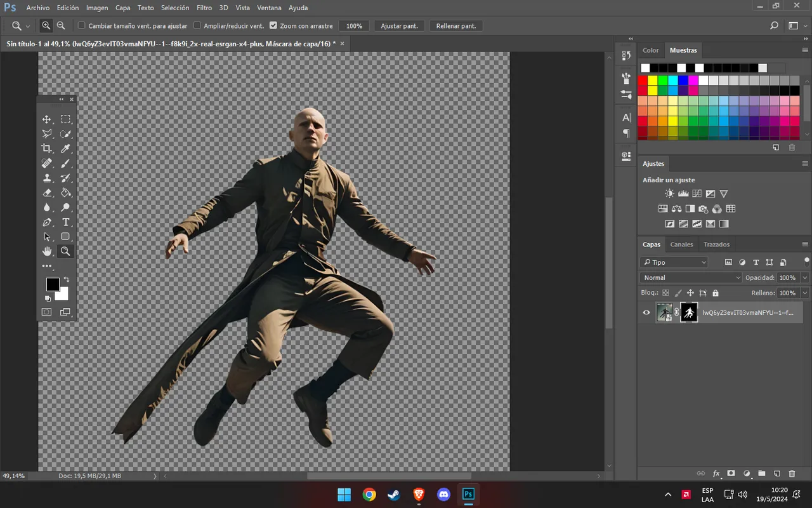The image size is (812, 508).
Task: Toggle lock transparent pixels
Action: point(665,293)
